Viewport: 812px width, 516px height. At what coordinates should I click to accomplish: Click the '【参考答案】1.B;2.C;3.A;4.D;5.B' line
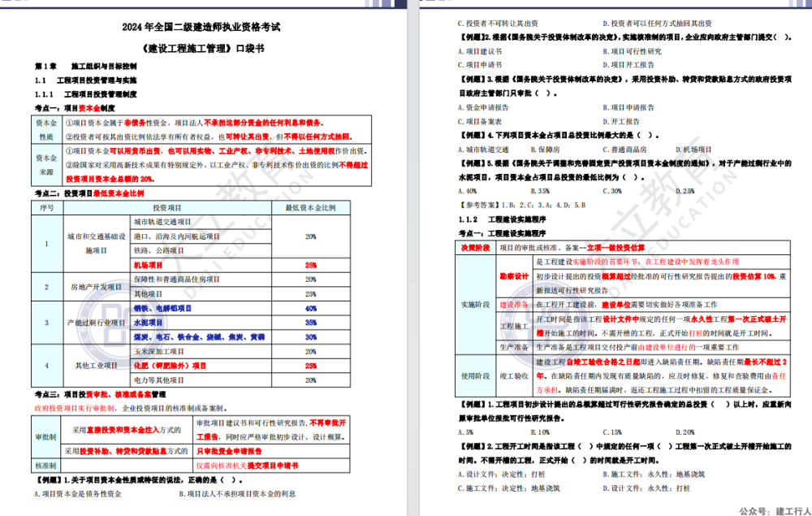pos(522,205)
